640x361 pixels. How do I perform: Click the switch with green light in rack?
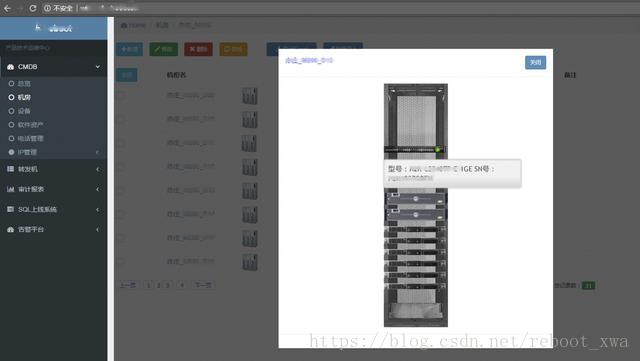pos(415,150)
